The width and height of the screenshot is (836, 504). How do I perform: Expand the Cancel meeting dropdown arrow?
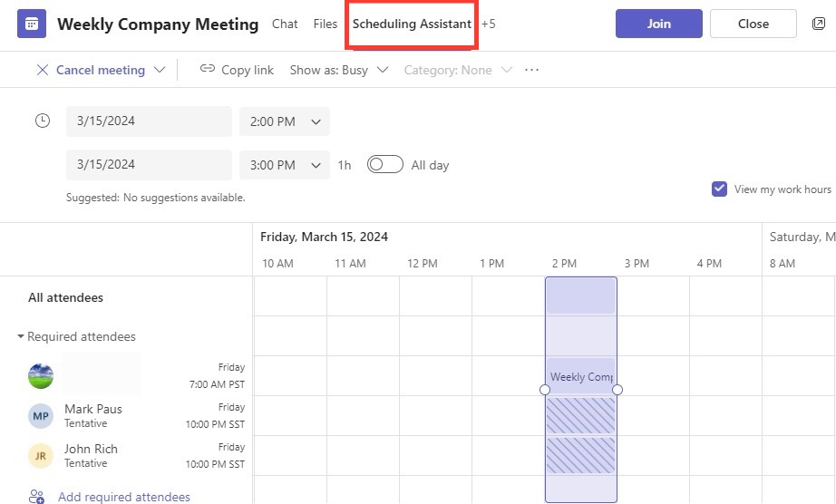tap(160, 70)
